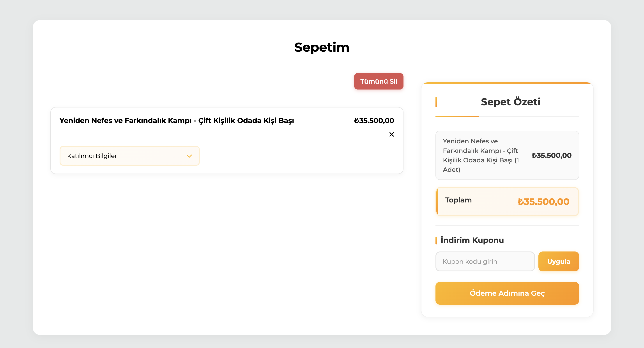Remove the camp item with the X icon
Image resolution: width=644 pixels, height=348 pixels.
click(391, 134)
